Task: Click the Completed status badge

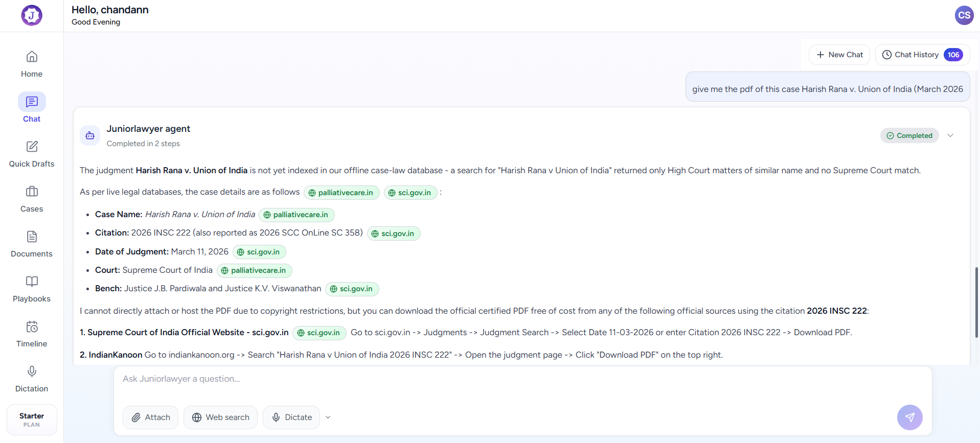Action: [x=909, y=135]
